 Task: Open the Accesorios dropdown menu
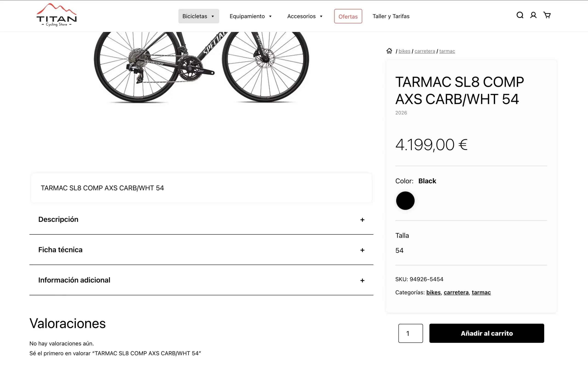click(305, 16)
